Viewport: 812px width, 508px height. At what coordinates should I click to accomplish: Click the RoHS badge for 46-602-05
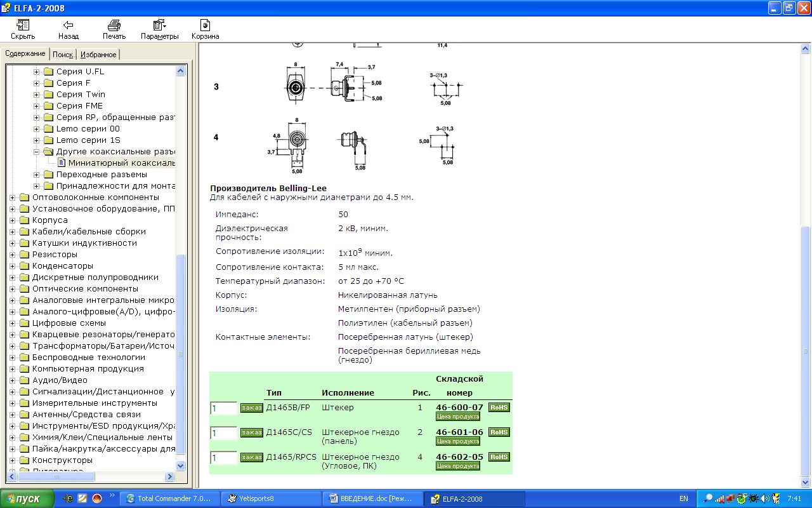click(x=499, y=457)
